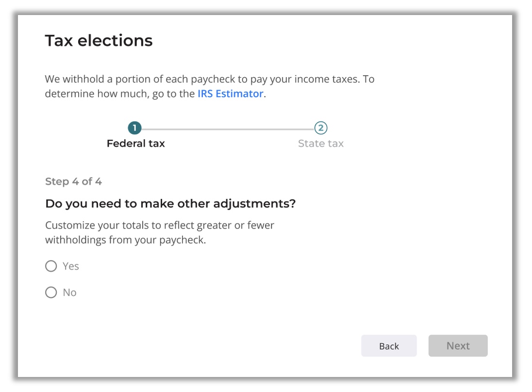Click the "withholdings from your paycheck." line

point(125,240)
